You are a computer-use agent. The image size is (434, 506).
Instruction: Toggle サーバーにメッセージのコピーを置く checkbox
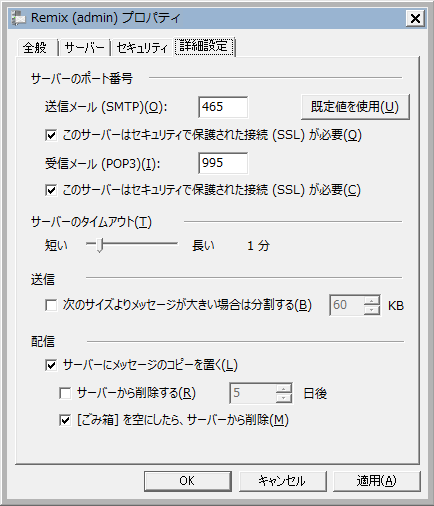click(x=51, y=365)
